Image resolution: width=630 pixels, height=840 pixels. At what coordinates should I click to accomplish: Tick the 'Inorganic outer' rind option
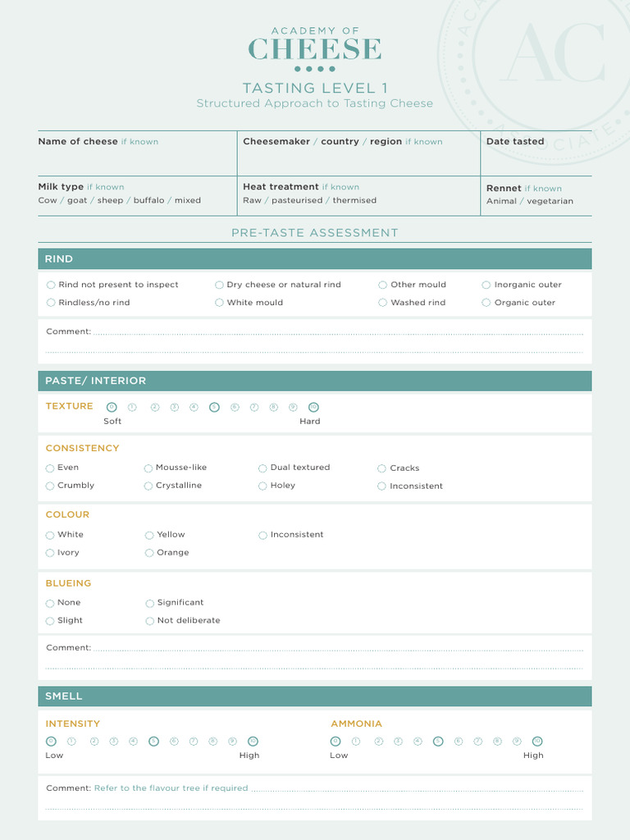coord(486,285)
